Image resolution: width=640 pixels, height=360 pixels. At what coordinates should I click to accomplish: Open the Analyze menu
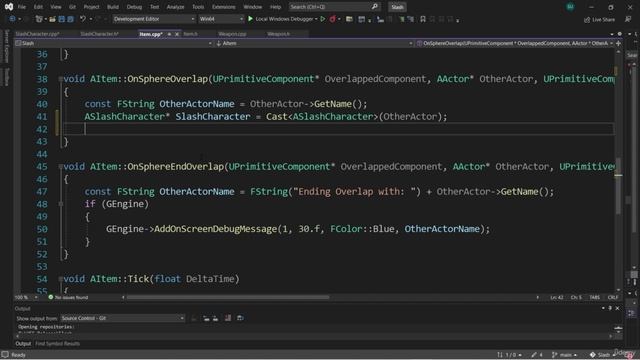[176, 7]
